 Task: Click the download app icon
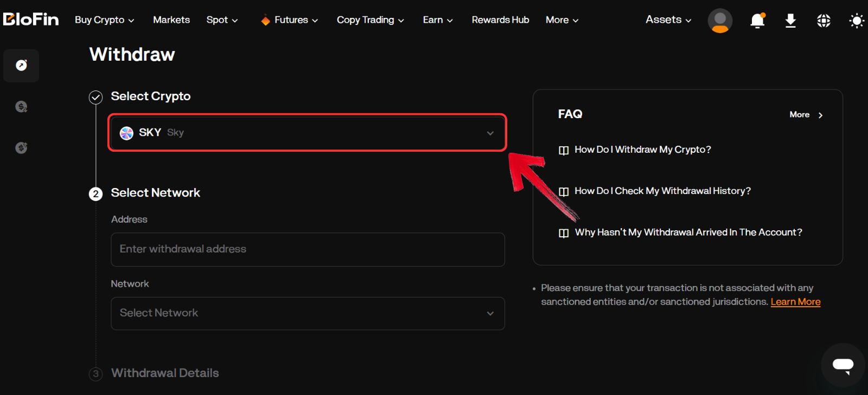790,21
